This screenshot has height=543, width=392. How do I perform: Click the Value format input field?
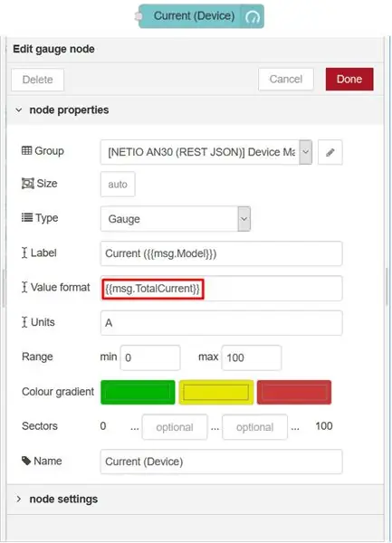tap(221, 289)
